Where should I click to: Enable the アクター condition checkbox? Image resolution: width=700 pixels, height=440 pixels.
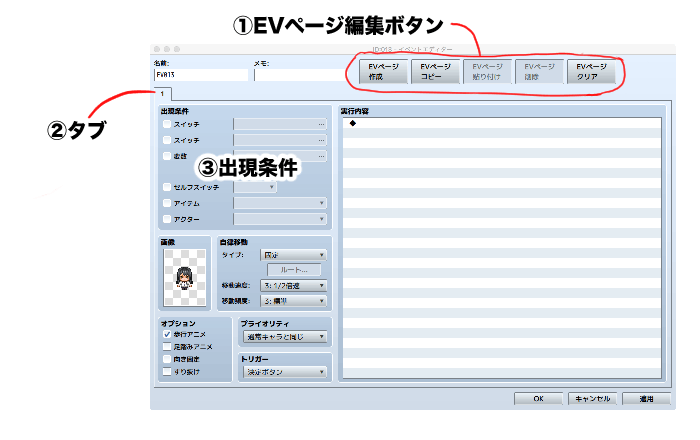pos(167,219)
